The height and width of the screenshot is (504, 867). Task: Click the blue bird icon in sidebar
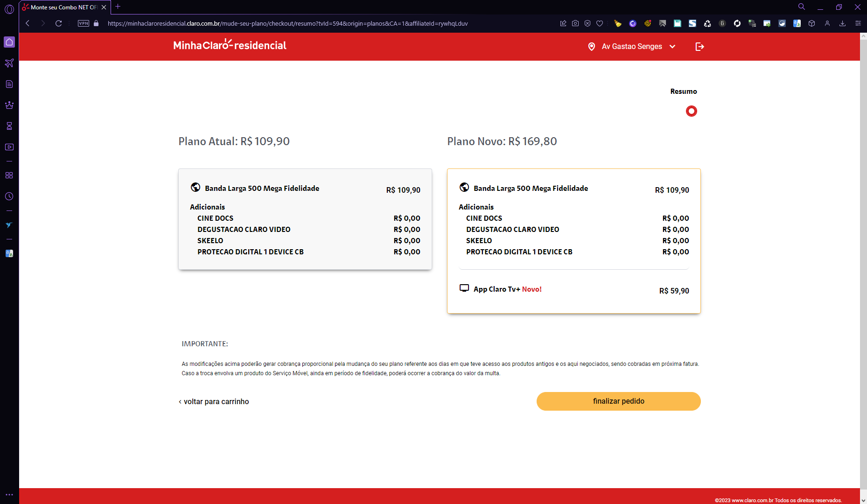[9, 225]
